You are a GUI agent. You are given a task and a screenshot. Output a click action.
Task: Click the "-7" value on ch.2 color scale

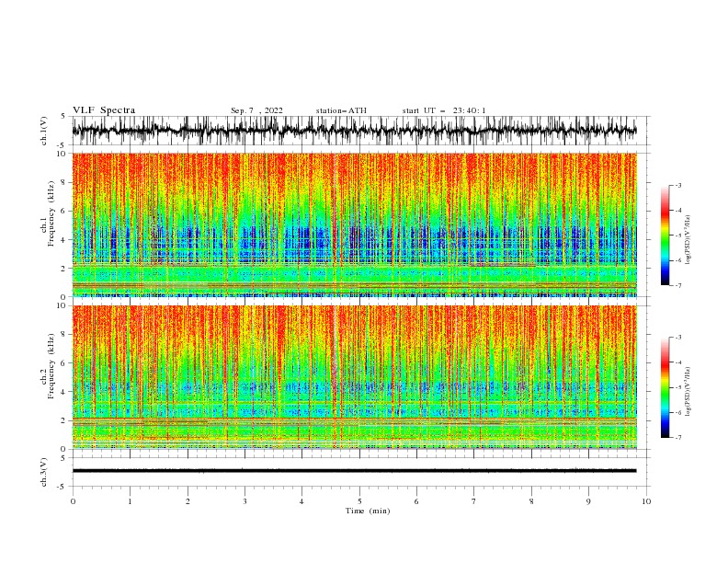point(678,437)
